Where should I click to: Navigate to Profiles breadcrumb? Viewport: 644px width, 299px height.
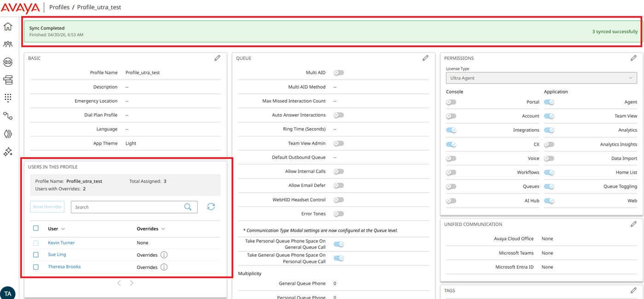[59, 7]
